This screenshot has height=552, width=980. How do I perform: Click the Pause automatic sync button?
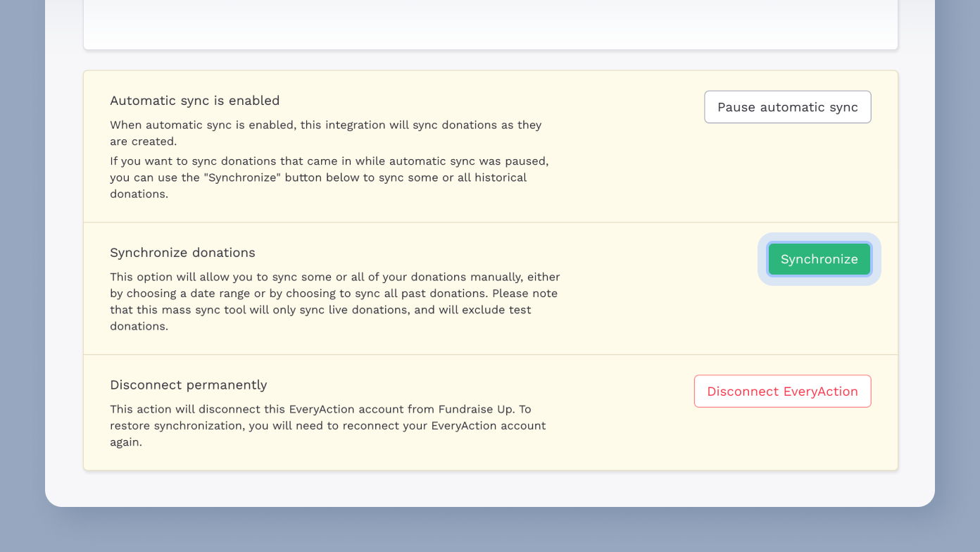pos(788,107)
